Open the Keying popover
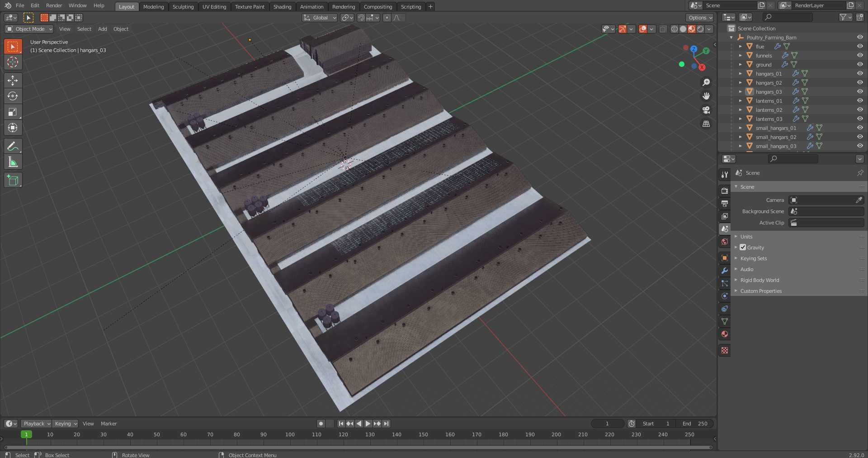The height and width of the screenshot is (458, 868). (x=65, y=424)
